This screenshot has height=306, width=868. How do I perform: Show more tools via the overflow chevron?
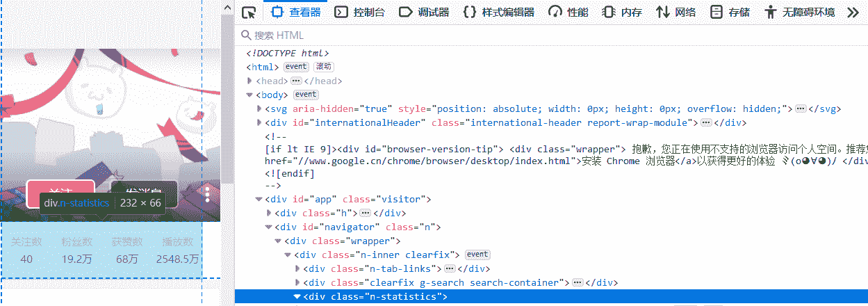(853, 13)
